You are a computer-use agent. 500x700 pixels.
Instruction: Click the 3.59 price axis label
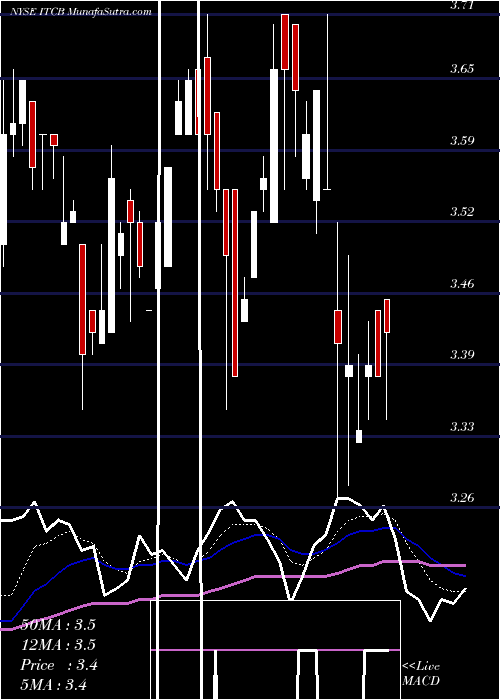pyautogui.click(x=462, y=140)
